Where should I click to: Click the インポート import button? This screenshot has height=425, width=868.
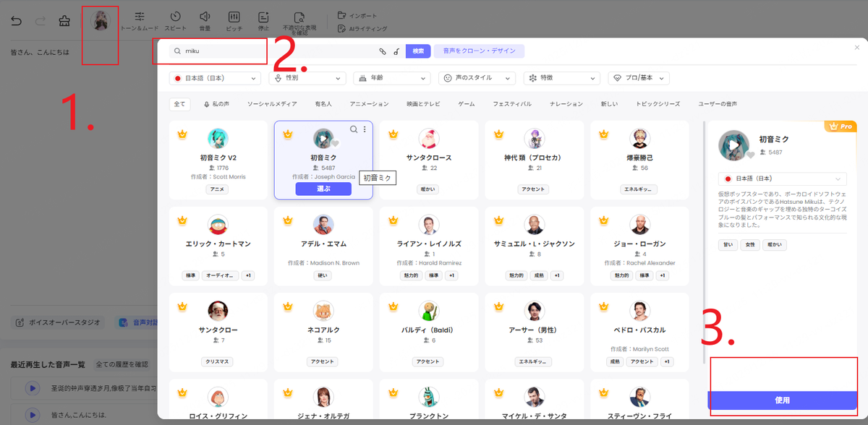[357, 15]
